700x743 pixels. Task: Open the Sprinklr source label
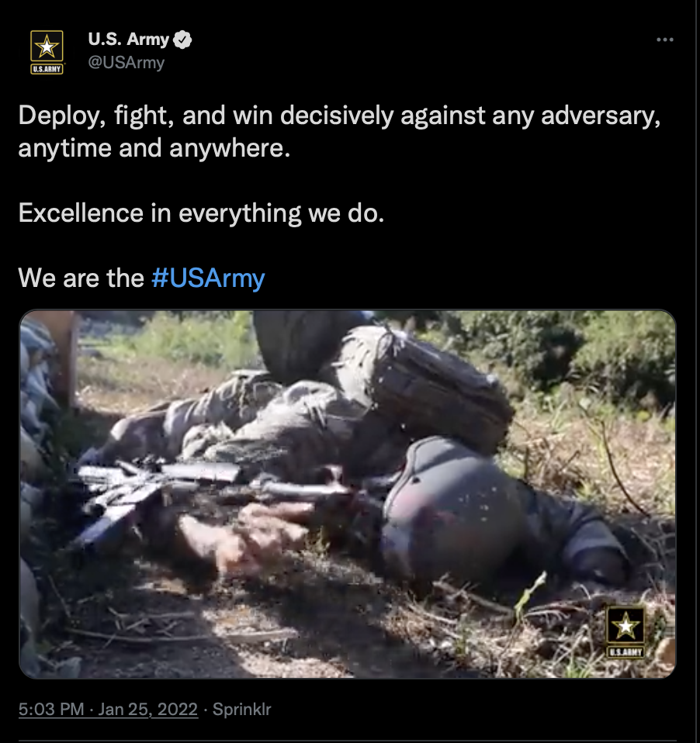pos(242,710)
